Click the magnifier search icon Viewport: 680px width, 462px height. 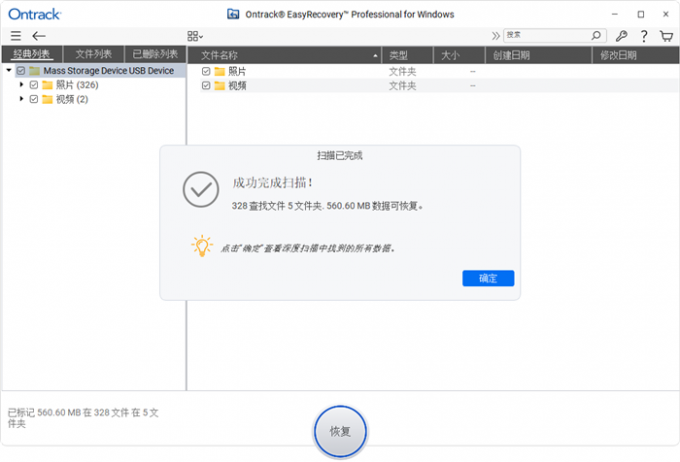pos(596,35)
